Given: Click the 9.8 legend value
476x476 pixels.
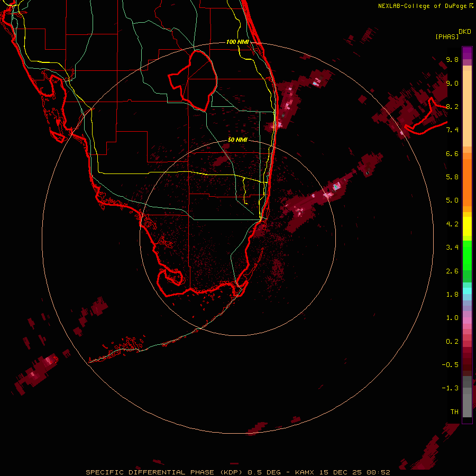Looking at the screenshot, I should 452,59.
